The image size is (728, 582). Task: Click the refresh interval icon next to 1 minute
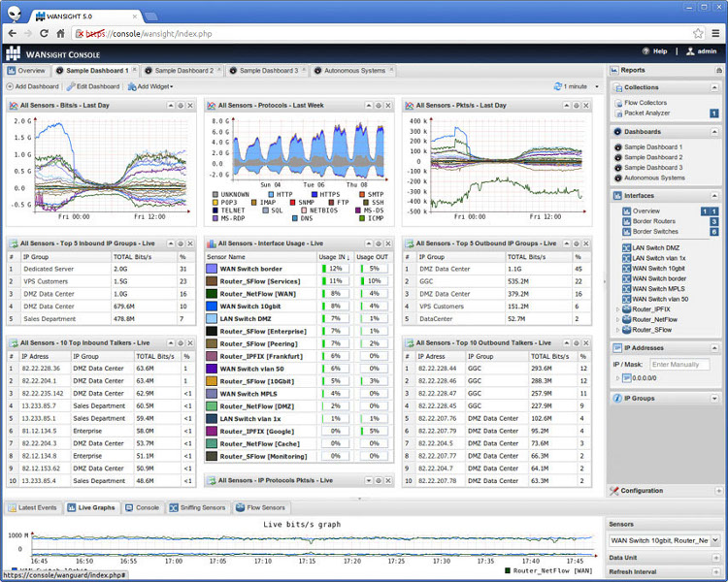click(557, 86)
